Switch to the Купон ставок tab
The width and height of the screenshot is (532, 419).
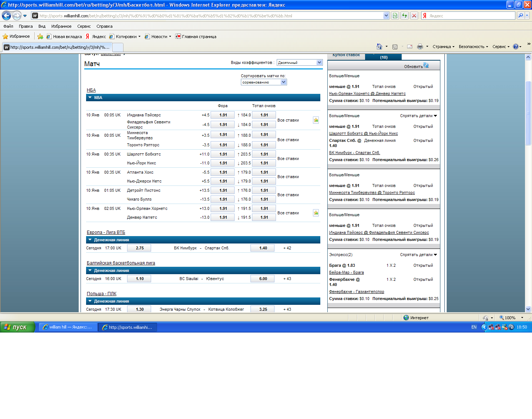pyautogui.click(x=346, y=55)
